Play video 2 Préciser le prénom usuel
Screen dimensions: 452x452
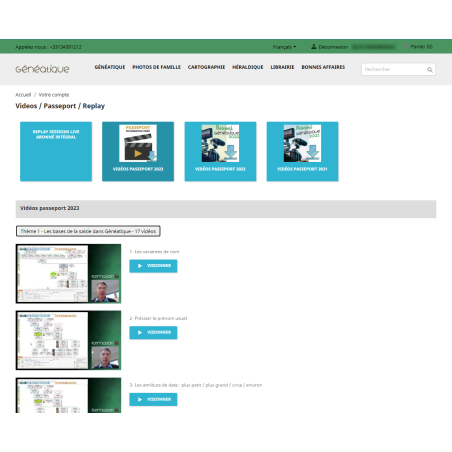pyautogui.click(x=153, y=333)
